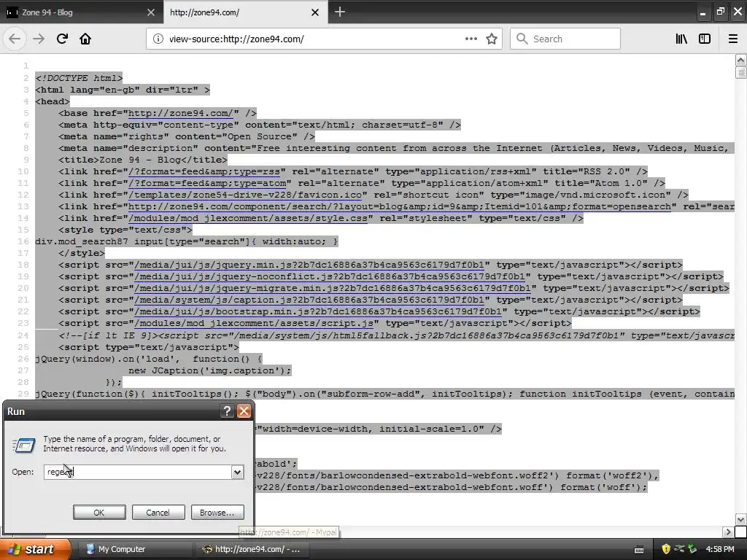Image resolution: width=747 pixels, height=560 pixels.
Task: Open the jquery-migrate.min.js source link
Action: (x=332, y=288)
